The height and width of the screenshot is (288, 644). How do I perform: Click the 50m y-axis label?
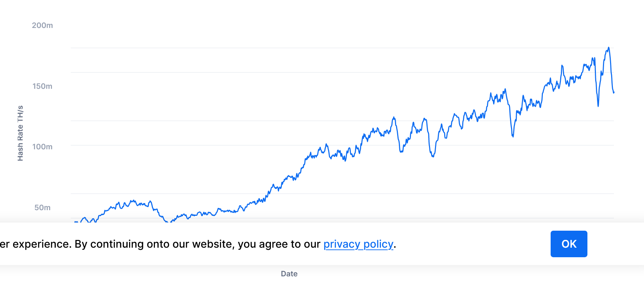click(42, 208)
